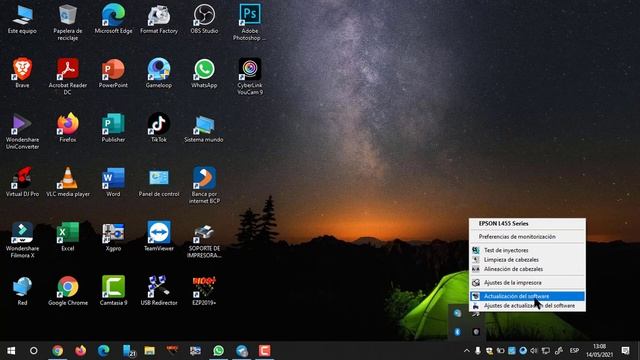The image size is (640, 360).
Task: Launch Camtasia 9 desktop shortcut
Action: 113,291
